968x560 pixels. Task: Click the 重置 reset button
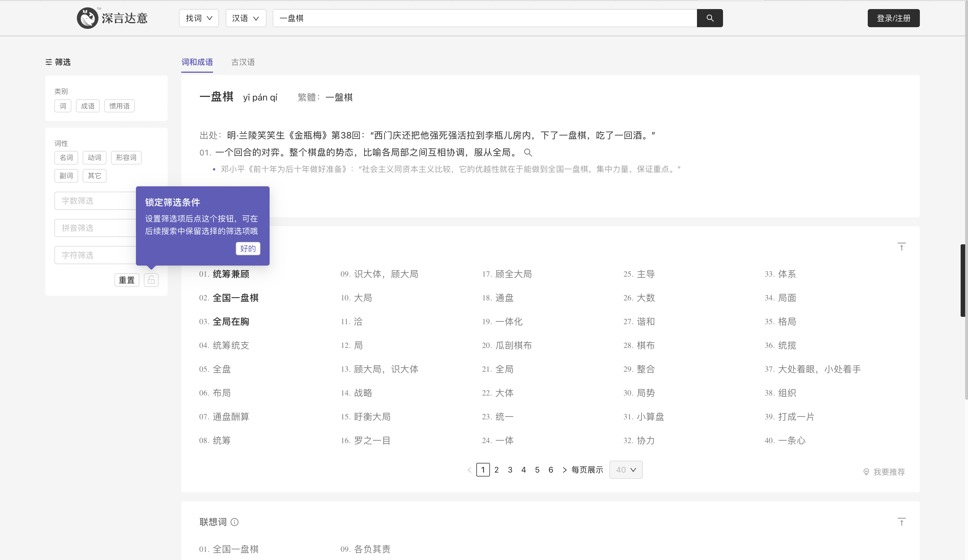127,280
